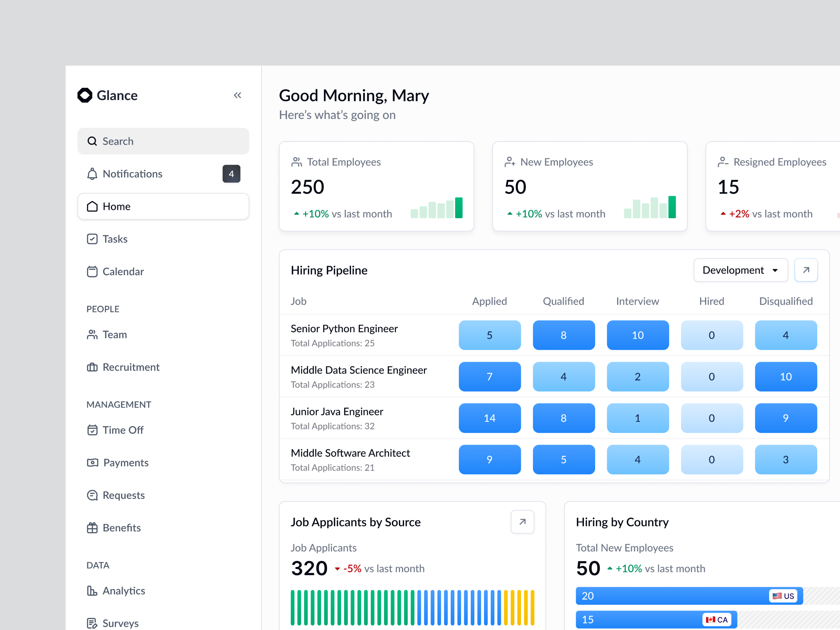Screen dimensions: 840x630
Task: Click the Total Employees users icon
Action: pyautogui.click(x=297, y=162)
